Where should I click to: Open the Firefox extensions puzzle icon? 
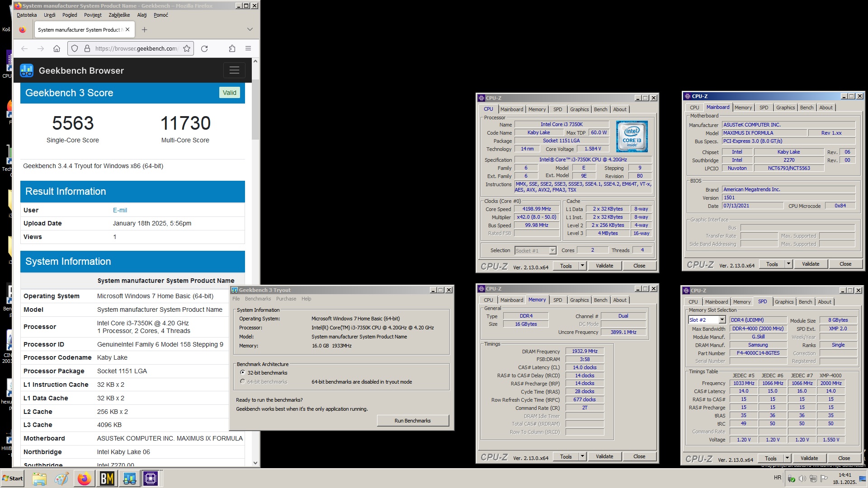point(232,48)
